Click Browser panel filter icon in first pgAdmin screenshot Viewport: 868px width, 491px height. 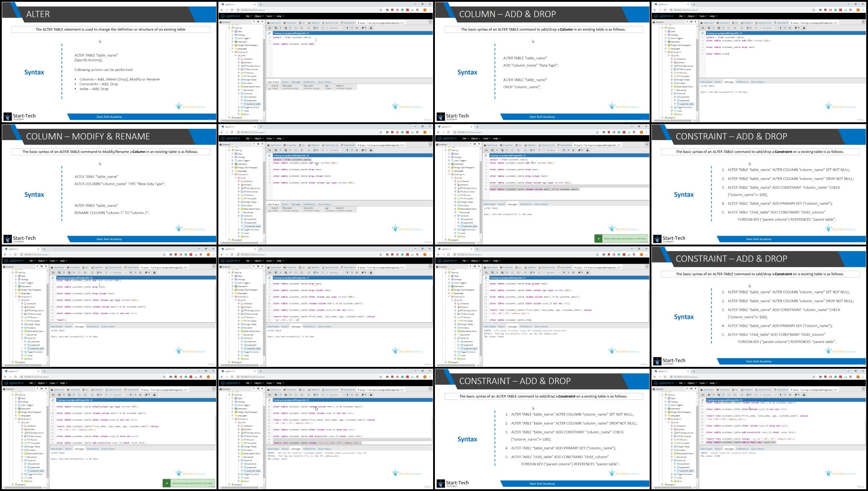(x=262, y=22)
